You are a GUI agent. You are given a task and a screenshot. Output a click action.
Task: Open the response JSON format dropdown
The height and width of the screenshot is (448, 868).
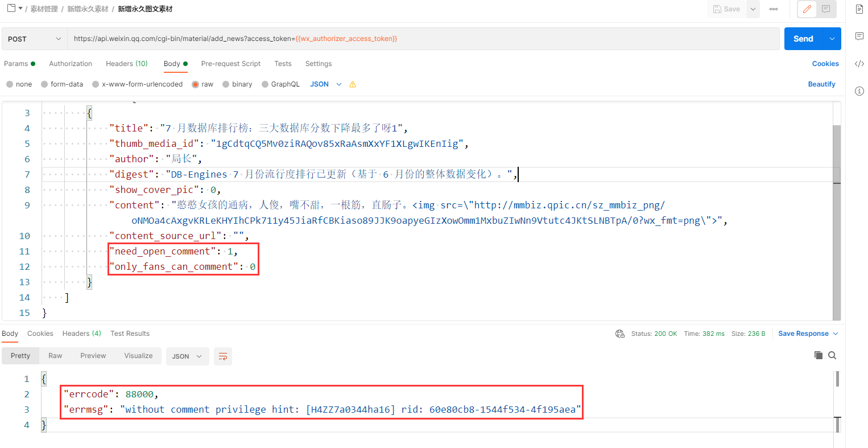pos(188,356)
